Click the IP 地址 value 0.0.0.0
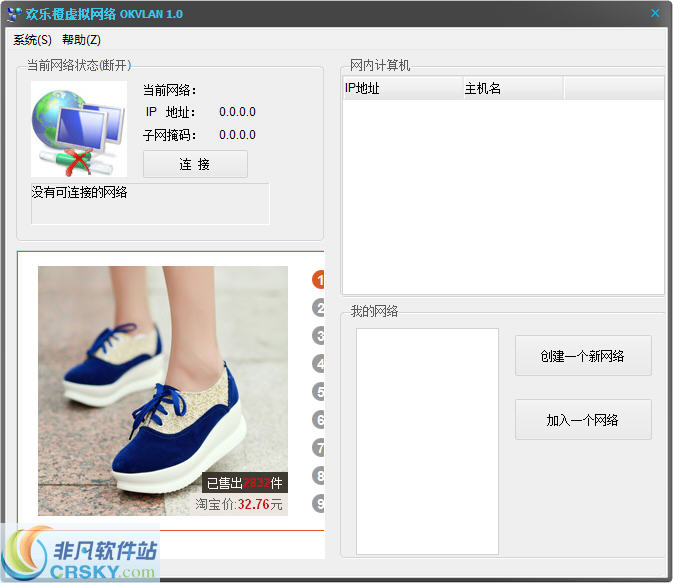Viewport: 673px width, 583px height. tap(237, 112)
